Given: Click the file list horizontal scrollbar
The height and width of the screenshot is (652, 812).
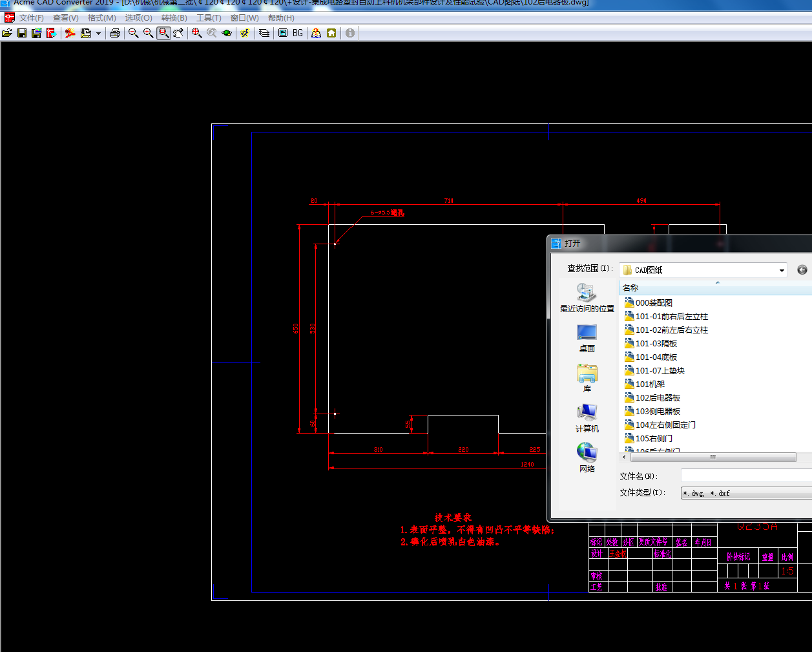Looking at the screenshot, I should point(713,457).
